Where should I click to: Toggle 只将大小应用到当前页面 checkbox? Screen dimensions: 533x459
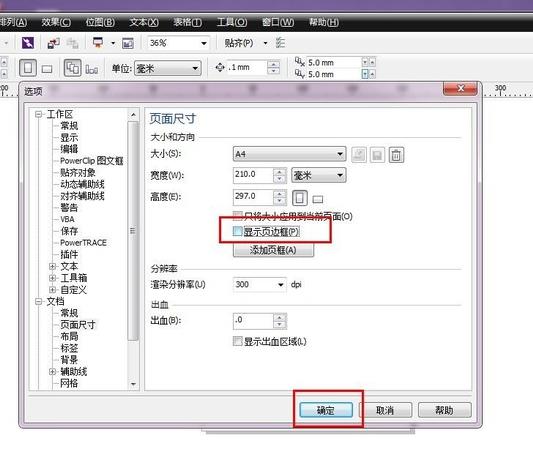(237, 215)
